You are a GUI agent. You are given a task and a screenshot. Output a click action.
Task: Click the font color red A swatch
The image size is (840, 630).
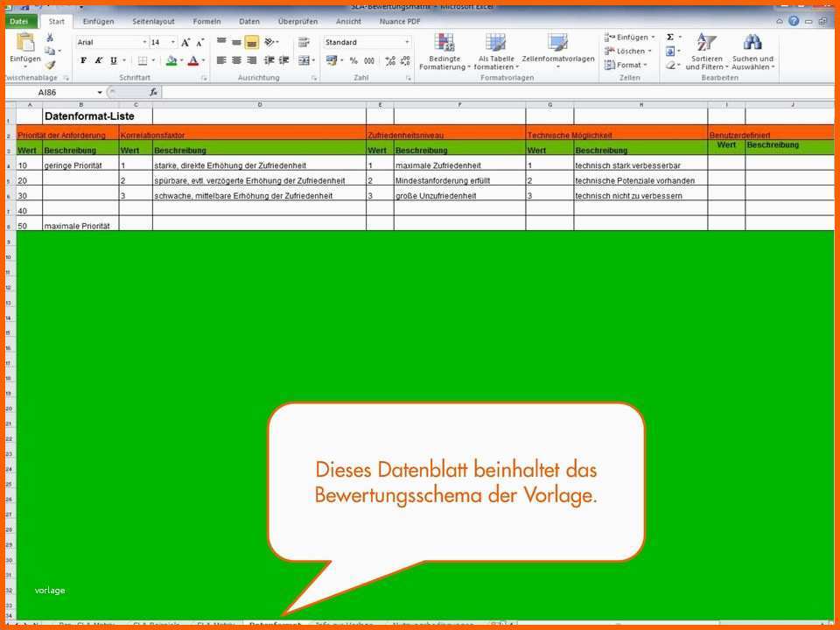pyautogui.click(x=192, y=61)
